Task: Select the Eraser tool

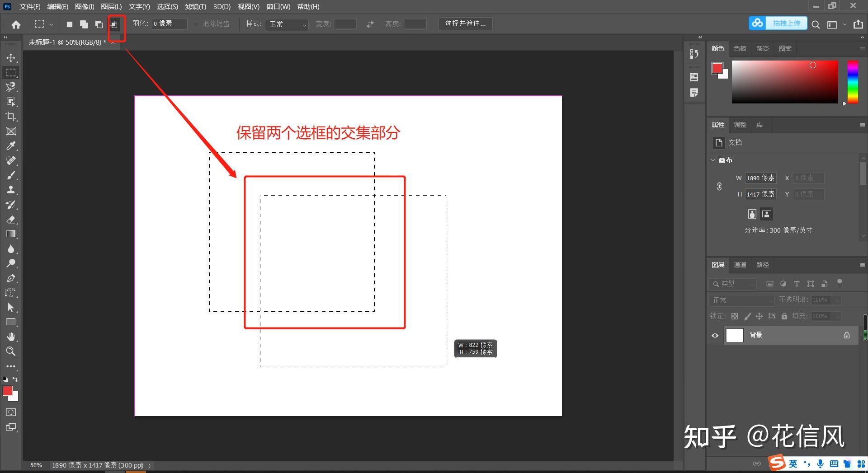Action: (11, 220)
